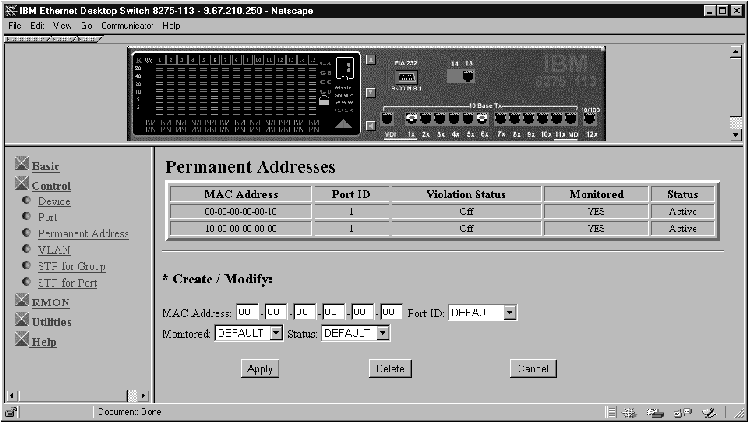Click the RMON section icon

tap(22, 301)
